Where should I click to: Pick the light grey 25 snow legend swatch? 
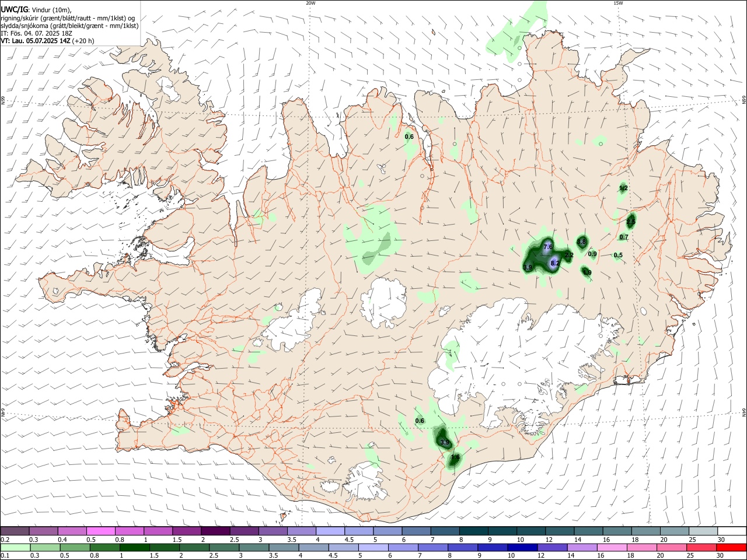pyautogui.click(x=703, y=531)
